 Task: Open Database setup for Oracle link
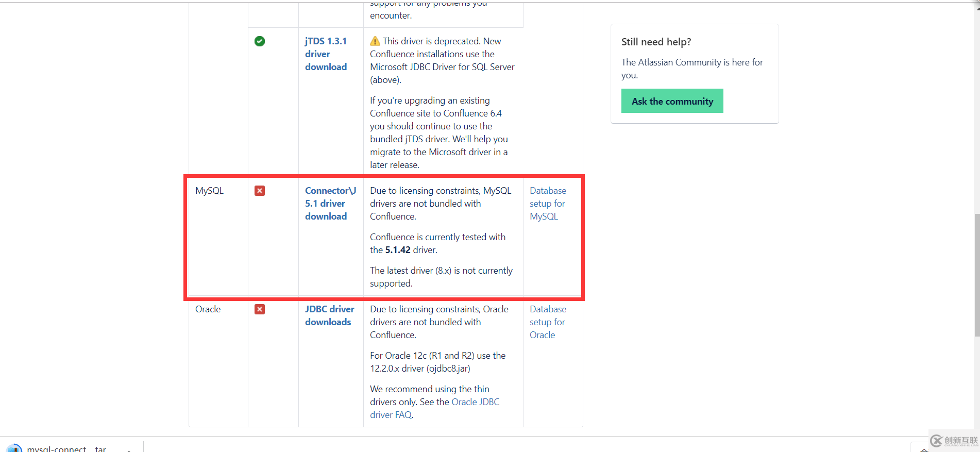point(548,322)
